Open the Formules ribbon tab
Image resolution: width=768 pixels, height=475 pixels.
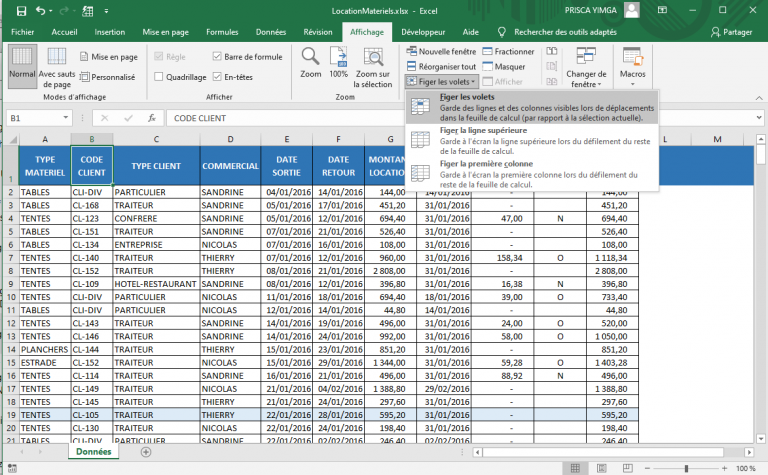click(222, 32)
